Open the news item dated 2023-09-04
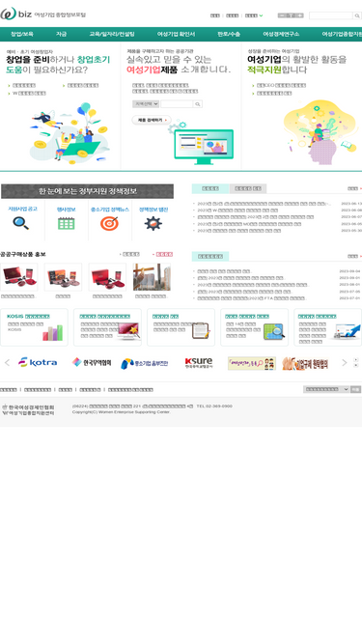 (x=224, y=271)
